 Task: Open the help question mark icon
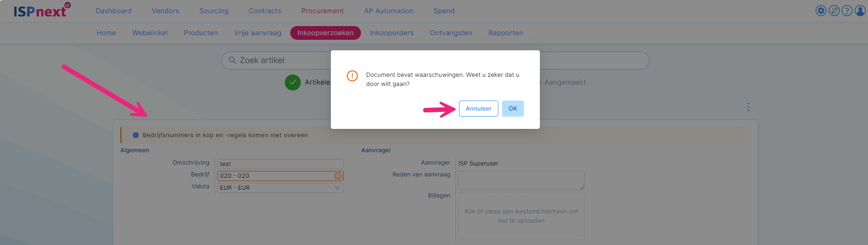pos(847,11)
